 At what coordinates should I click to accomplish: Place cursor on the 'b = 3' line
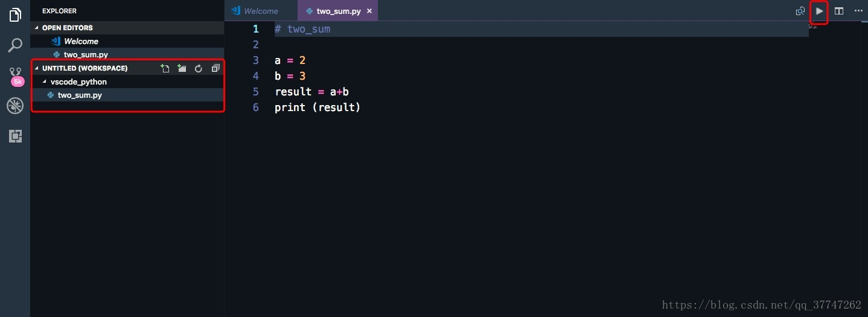click(290, 76)
